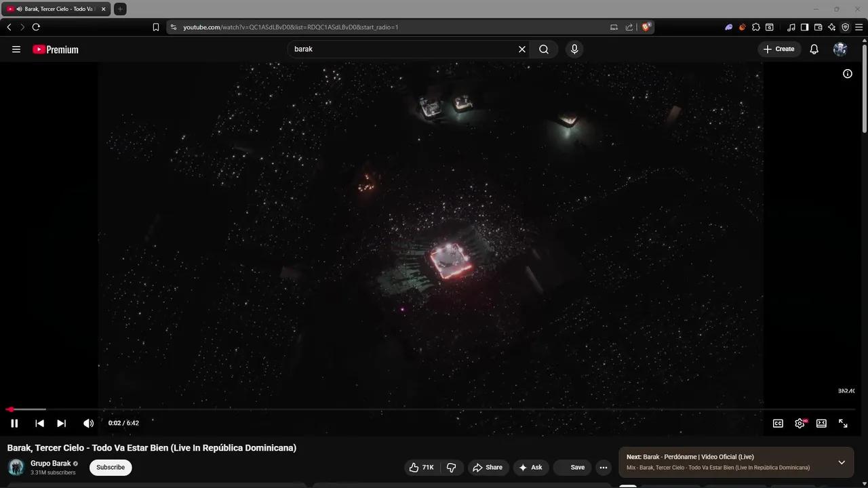868x488 pixels.
Task: Open a new browser tab
Action: [x=120, y=9]
